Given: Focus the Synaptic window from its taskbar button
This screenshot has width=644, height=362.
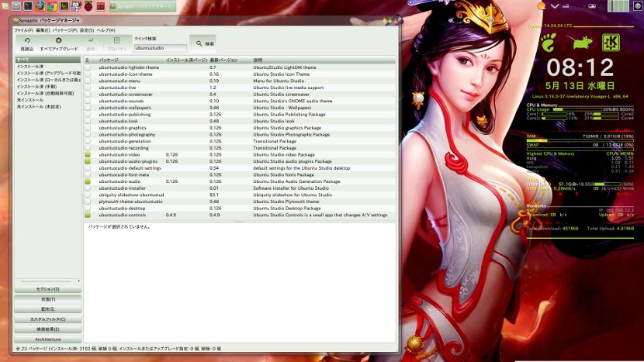Looking at the screenshot, I should click(x=143, y=6).
